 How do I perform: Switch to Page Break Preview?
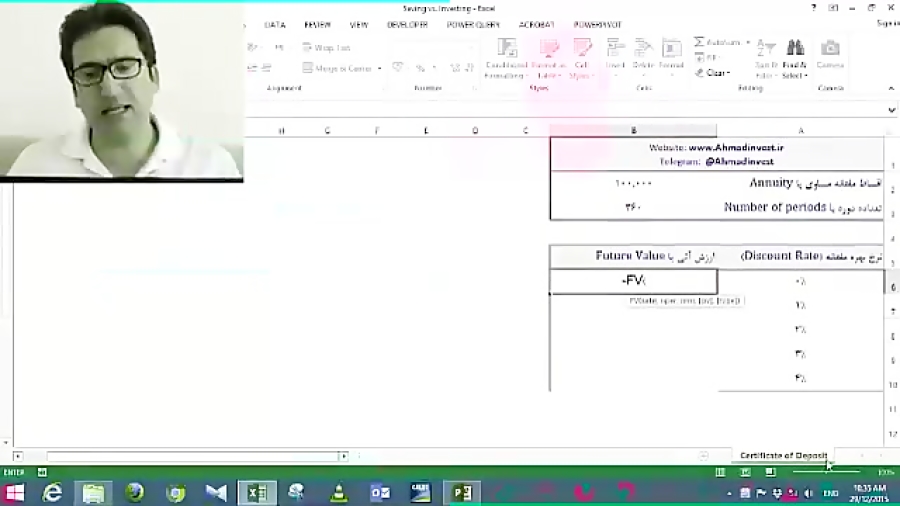click(770, 472)
